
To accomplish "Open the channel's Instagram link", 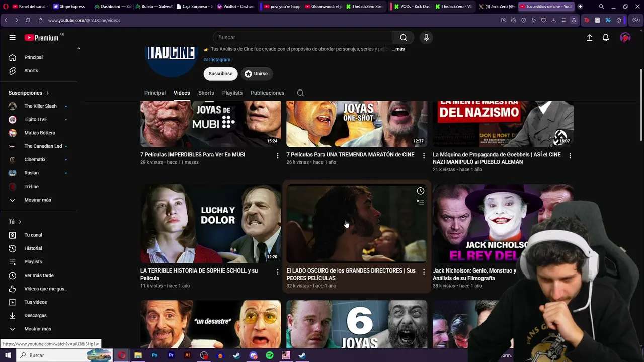I will [217, 60].
